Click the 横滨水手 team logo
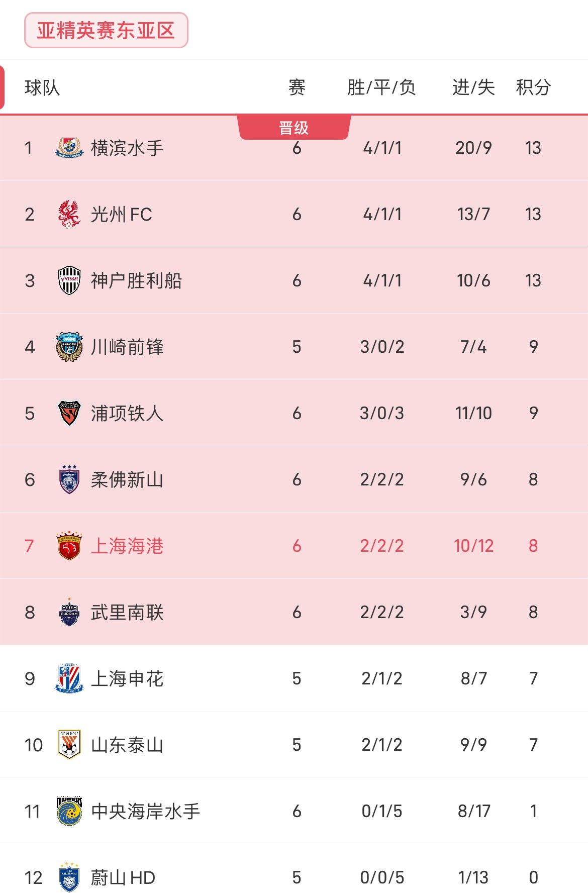 [69, 148]
